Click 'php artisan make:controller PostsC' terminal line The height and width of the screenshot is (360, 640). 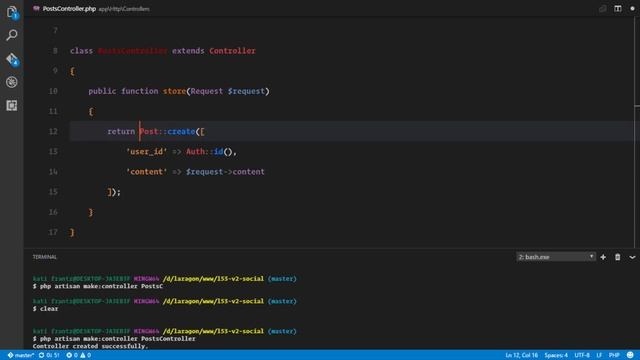click(98, 287)
